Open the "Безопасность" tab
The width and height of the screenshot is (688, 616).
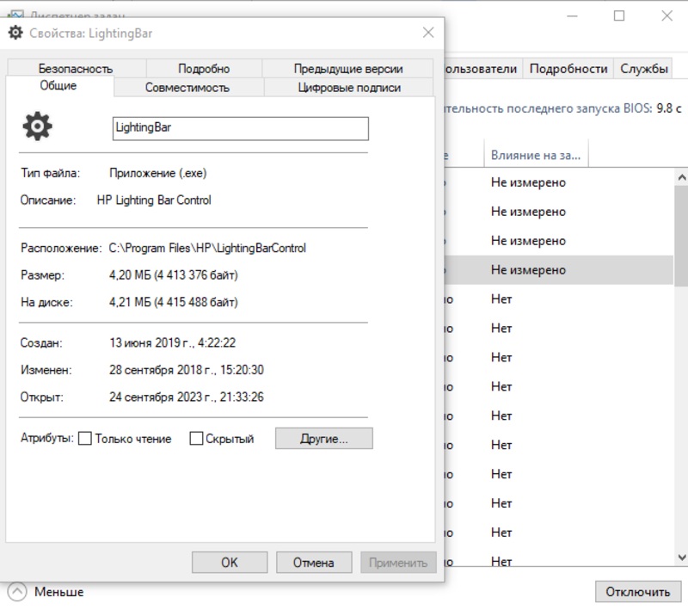75,69
